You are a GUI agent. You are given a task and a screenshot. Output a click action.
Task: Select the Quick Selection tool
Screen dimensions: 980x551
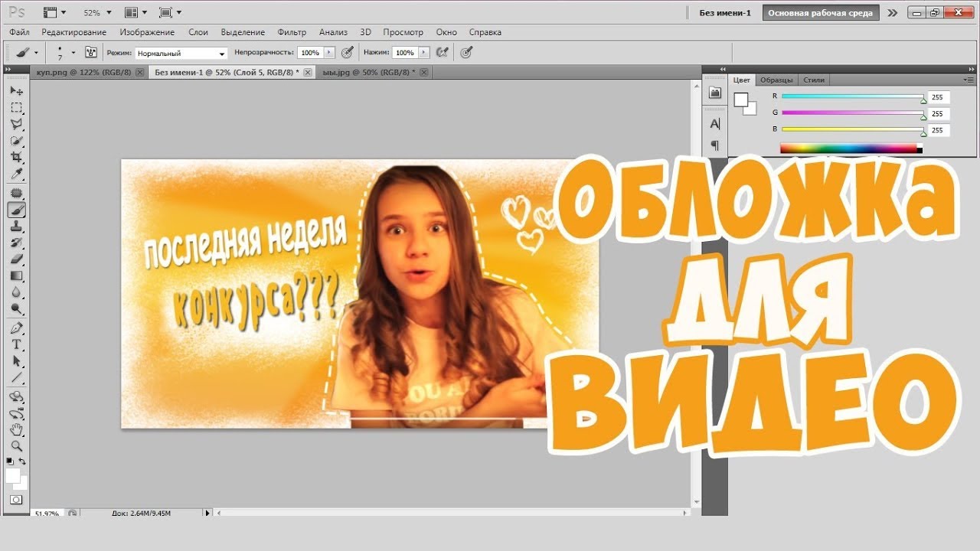coord(16,141)
